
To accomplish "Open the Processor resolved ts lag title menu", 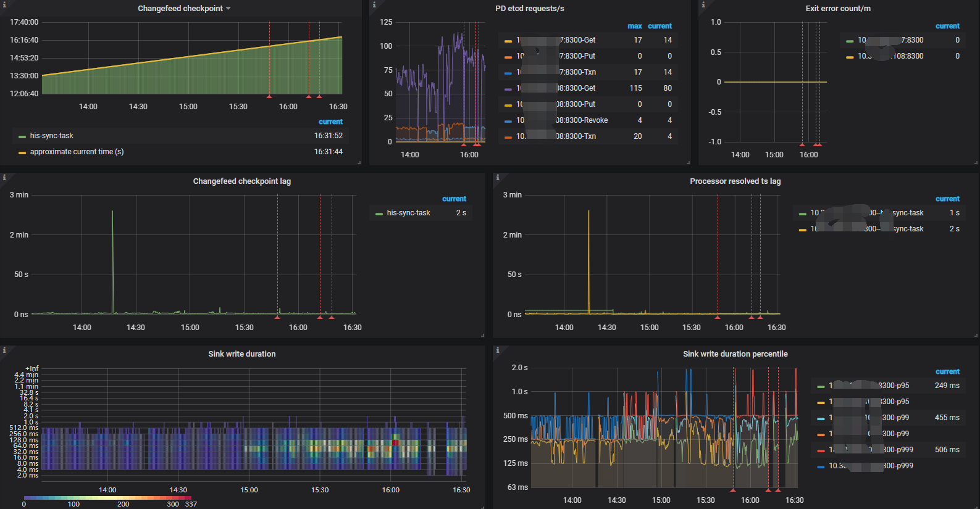I will (735, 181).
